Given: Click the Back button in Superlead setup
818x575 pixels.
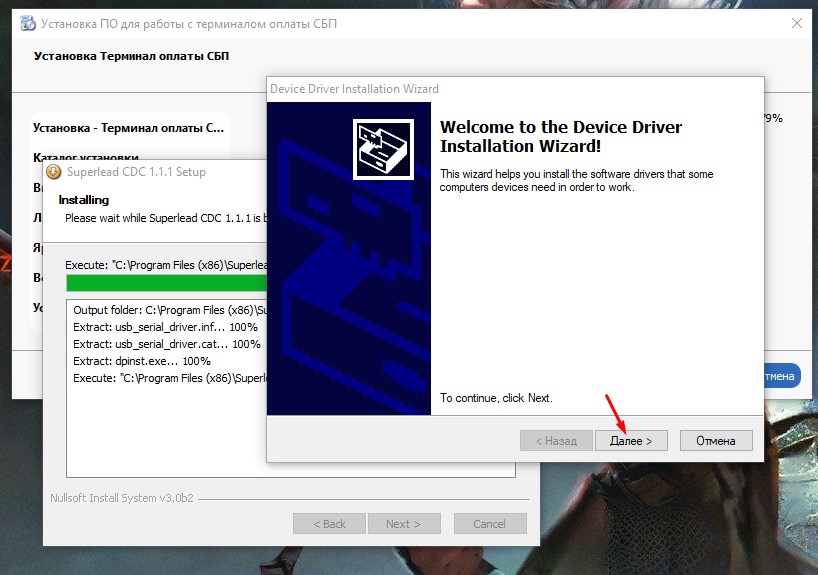Looking at the screenshot, I should click(x=328, y=524).
